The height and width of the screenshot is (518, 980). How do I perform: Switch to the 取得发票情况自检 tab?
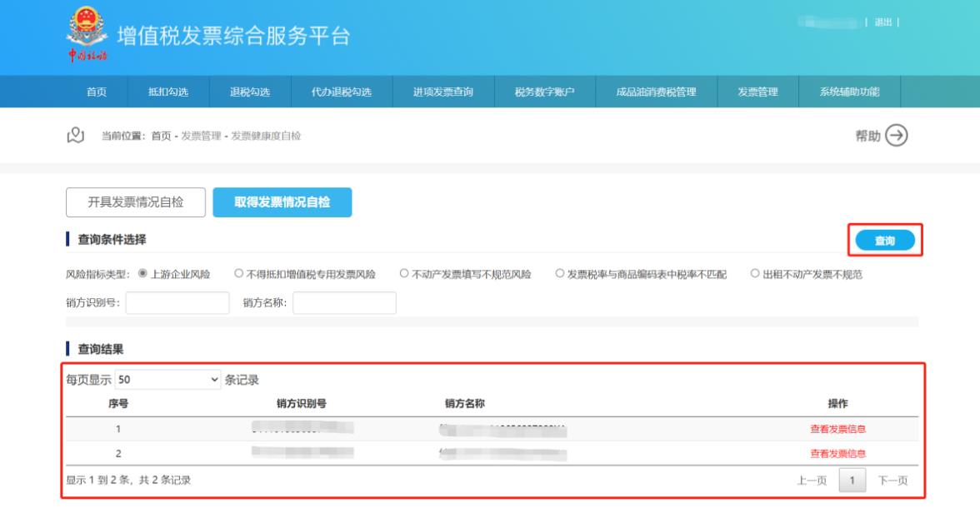pos(282,202)
